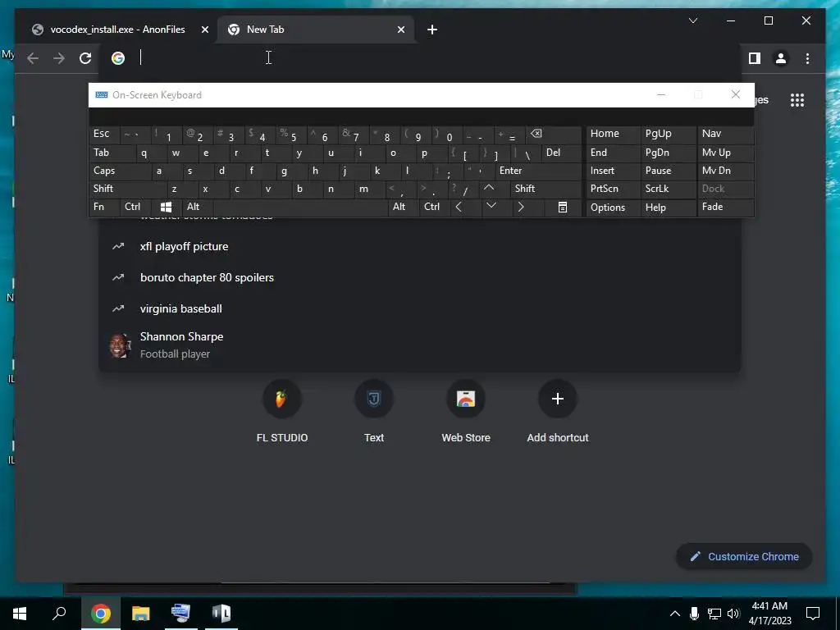This screenshot has height=630, width=840.
Task: Reload the page in Chrome
Action: coord(85,58)
